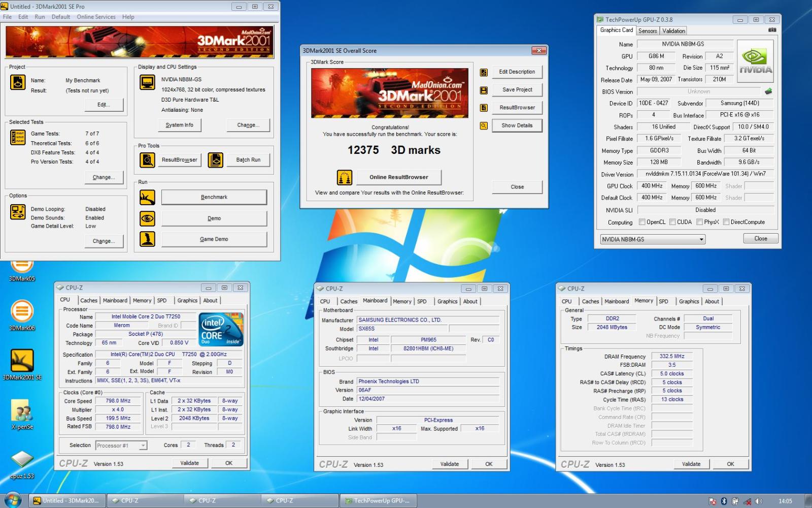Image resolution: width=812 pixels, height=508 pixels.
Task: Click the NVIDIA logo in GPU-Z
Action: pos(756,62)
